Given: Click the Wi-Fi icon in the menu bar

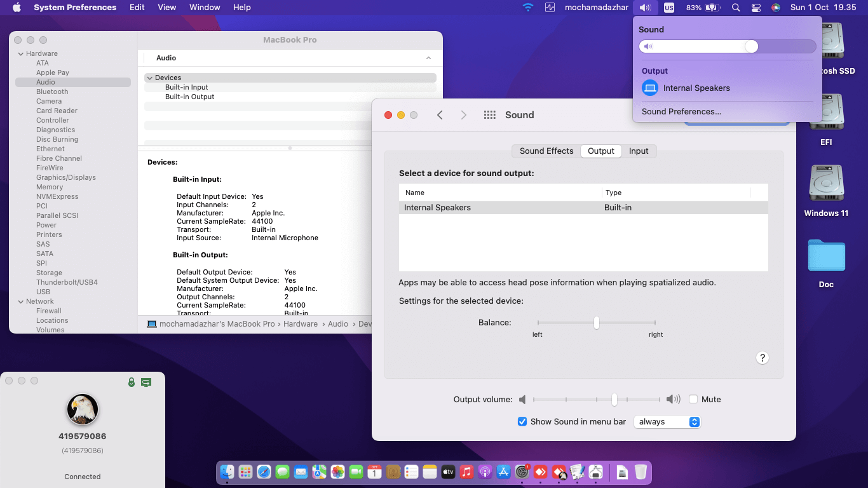Looking at the screenshot, I should click(x=527, y=8).
